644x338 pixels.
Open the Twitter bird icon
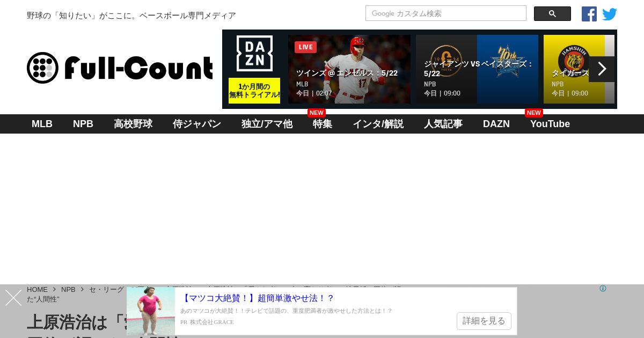610,14
